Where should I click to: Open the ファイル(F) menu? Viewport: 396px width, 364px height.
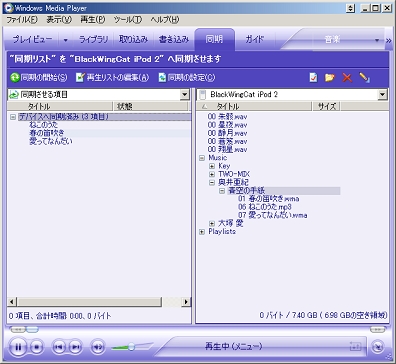point(22,20)
